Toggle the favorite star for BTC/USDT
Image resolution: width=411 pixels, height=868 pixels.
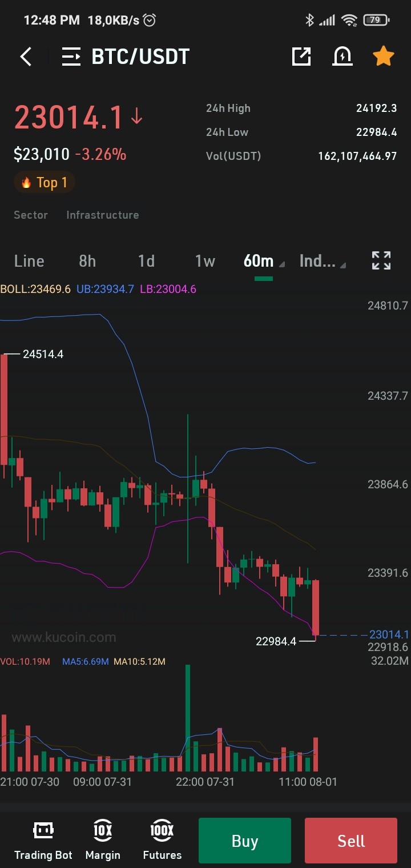tap(384, 56)
